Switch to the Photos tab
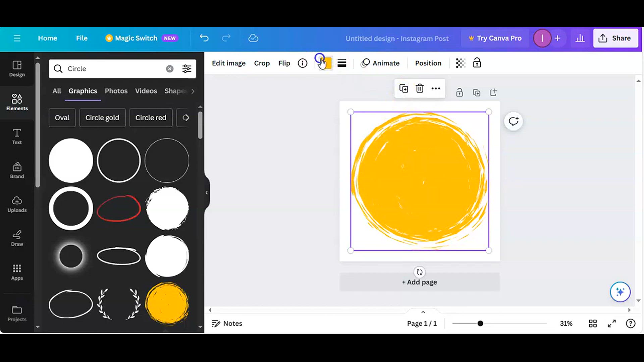Image resolution: width=644 pixels, height=362 pixels. (116, 91)
